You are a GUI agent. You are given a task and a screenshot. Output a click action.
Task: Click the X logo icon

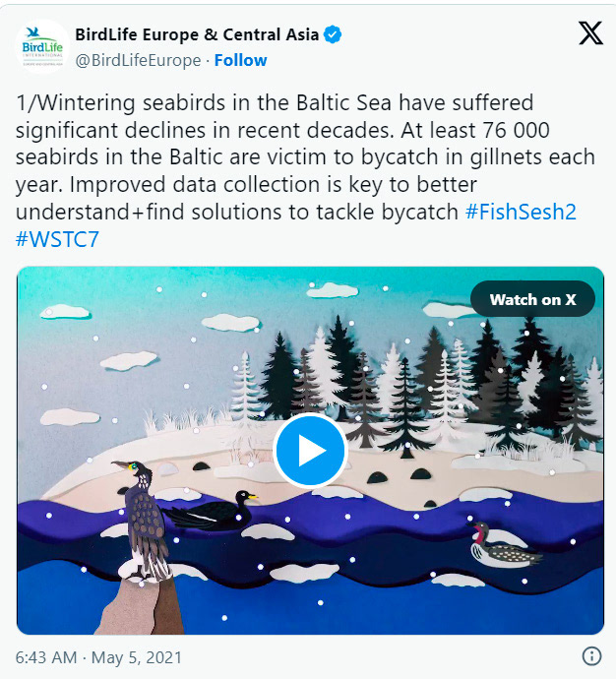pyautogui.click(x=590, y=32)
